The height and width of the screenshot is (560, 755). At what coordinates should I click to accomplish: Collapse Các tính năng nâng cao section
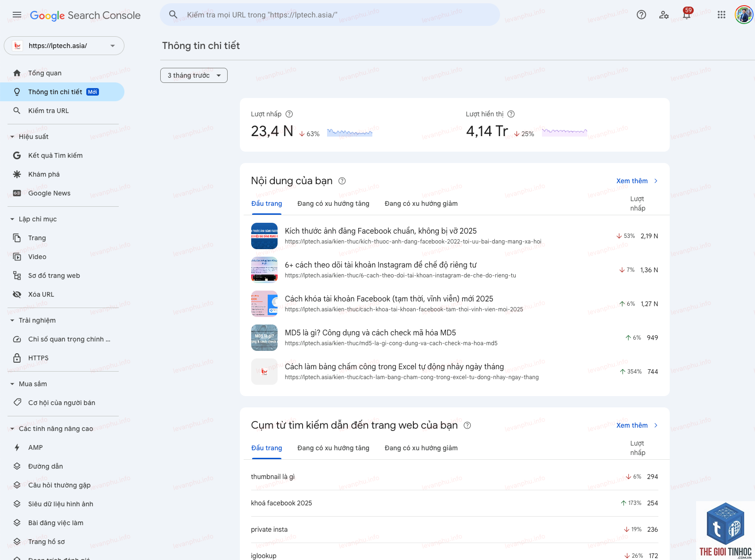pos(12,429)
